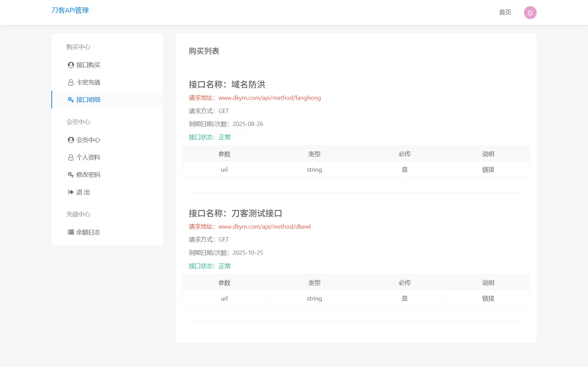The height and width of the screenshot is (367, 588).
Task: Click the key icon beside 接口明细
Action: point(70,100)
